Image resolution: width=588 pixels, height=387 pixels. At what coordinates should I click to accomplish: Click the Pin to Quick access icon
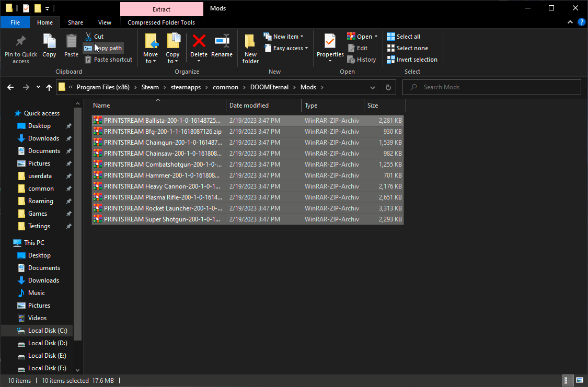point(20,49)
